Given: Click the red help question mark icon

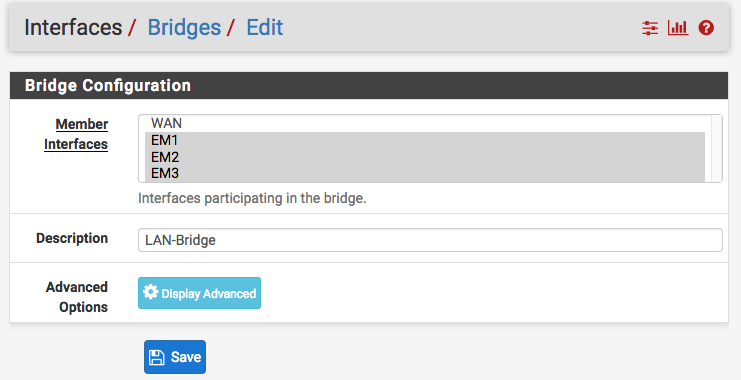Looking at the screenshot, I should (x=706, y=28).
